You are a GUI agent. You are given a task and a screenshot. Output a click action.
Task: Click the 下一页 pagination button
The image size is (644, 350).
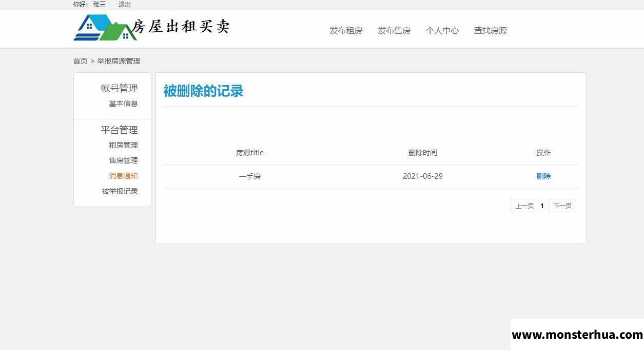pyautogui.click(x=562, y=205)
